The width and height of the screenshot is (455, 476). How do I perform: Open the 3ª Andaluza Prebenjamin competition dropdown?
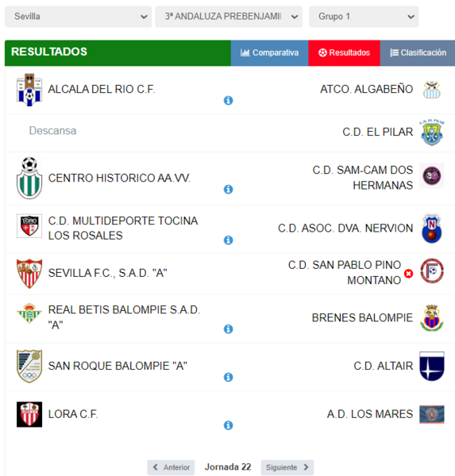coord(229,17)
